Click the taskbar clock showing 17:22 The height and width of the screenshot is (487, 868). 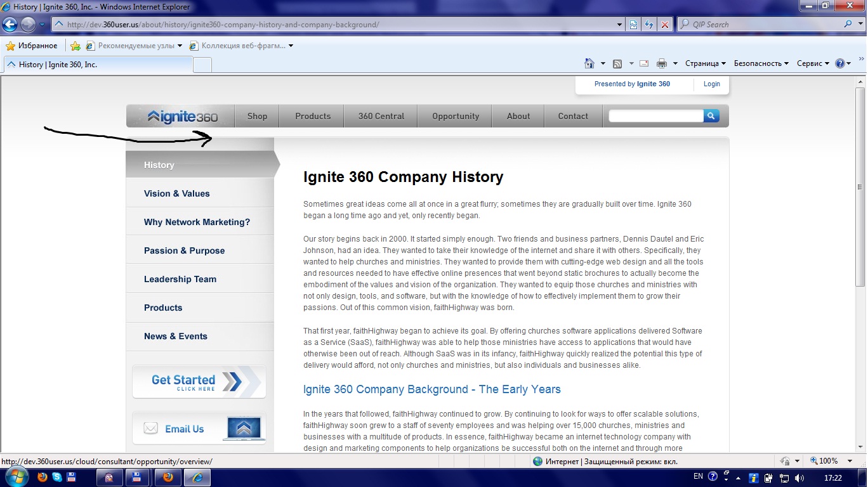[832, 477]
